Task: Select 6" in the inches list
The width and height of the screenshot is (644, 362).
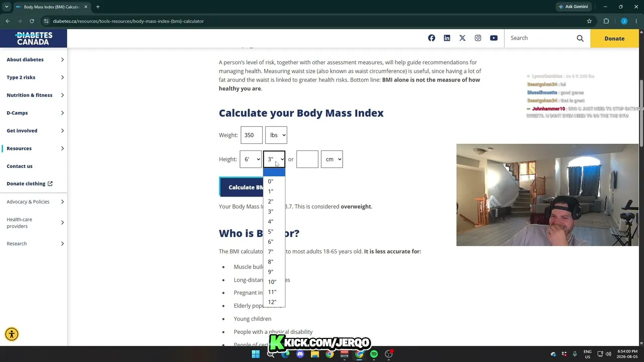Action: click(x=274, y=242)
